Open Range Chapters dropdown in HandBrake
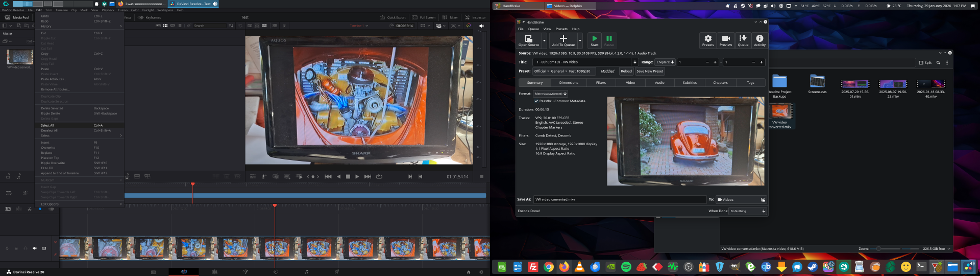 click(x=665, y=62)
